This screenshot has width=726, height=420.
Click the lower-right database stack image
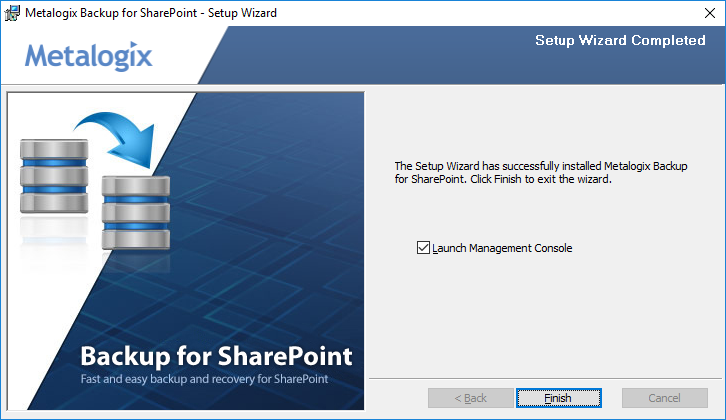[134, 212]
